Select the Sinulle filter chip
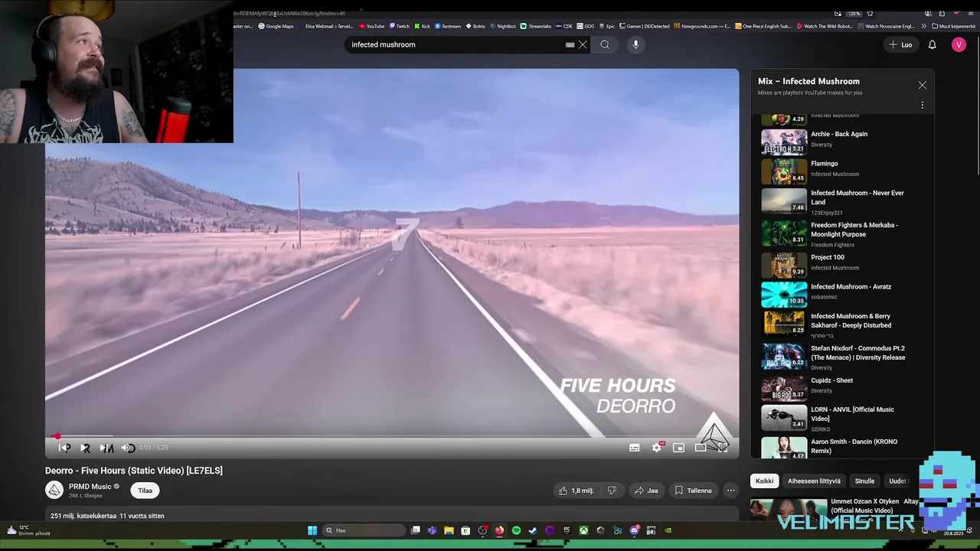This screenshot has height=551, width=980. [x=864, y=481]
